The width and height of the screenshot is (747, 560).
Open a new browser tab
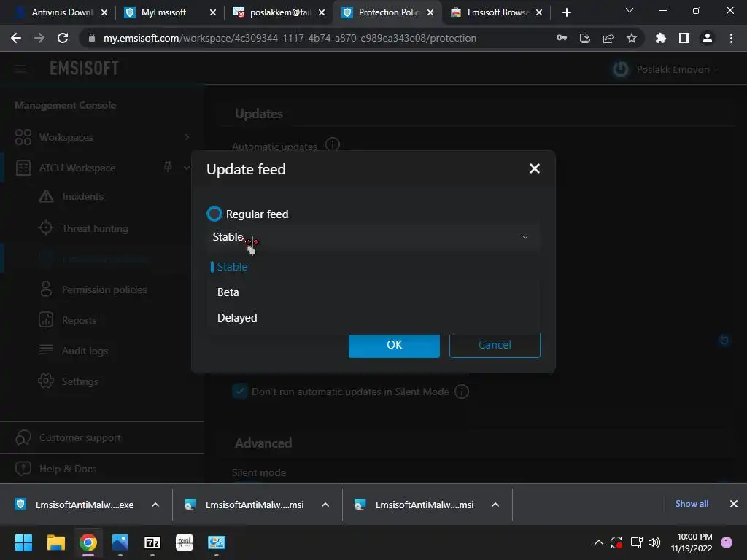click(566, 12)
